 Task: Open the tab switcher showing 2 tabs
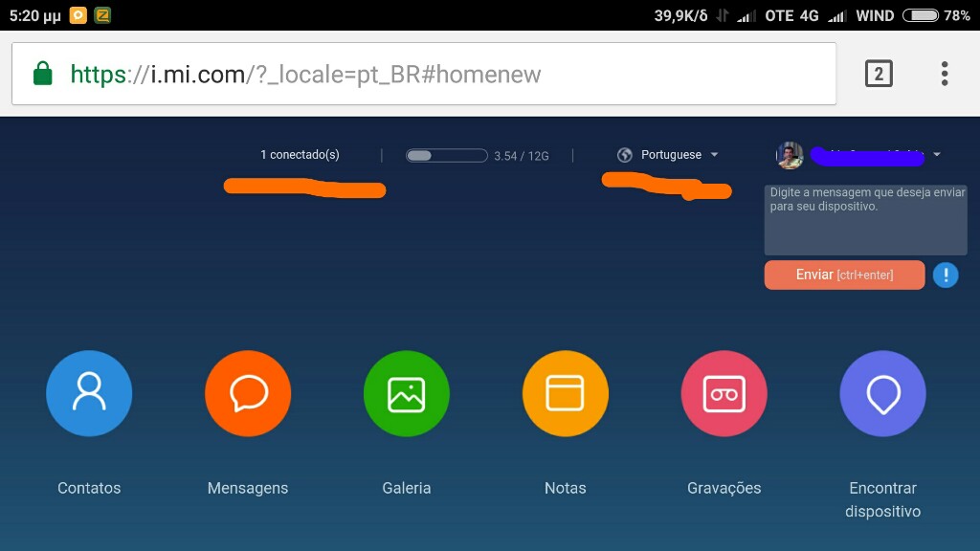(879, 74)
